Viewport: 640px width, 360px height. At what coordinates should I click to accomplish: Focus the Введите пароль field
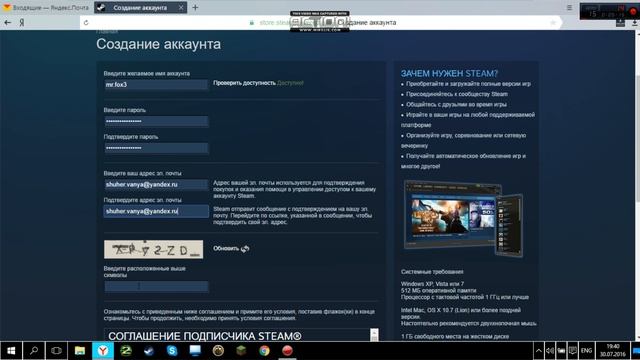pyautogui.click(x=156, y=121)
